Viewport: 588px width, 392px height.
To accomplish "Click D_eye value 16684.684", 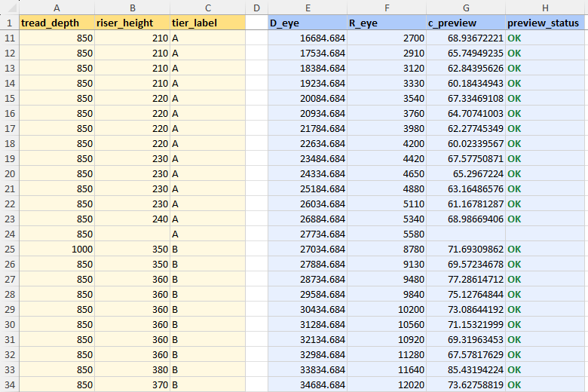I will [x=308, y=38].
